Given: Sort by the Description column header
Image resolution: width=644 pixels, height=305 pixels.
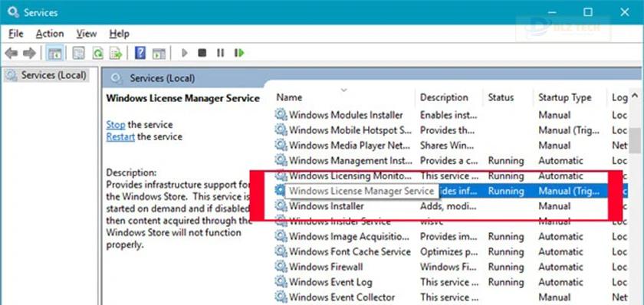Looking at the screenshot, I should (444, 97).
